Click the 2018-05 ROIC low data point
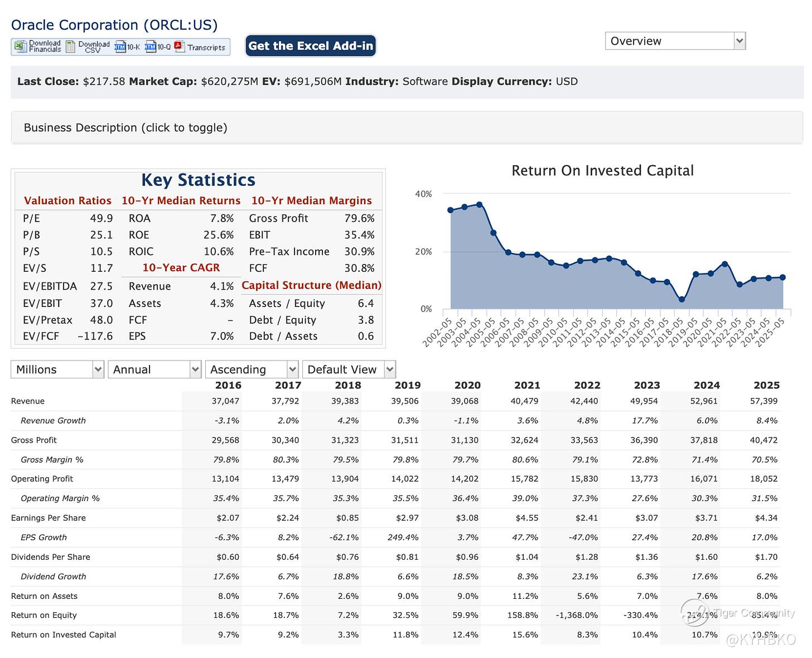 tap(681, 300)
